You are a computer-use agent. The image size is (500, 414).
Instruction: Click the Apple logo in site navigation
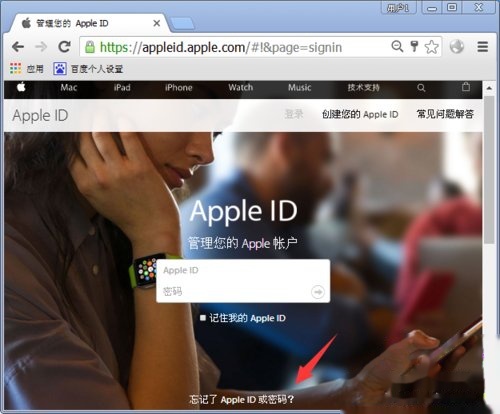point(21,87)
